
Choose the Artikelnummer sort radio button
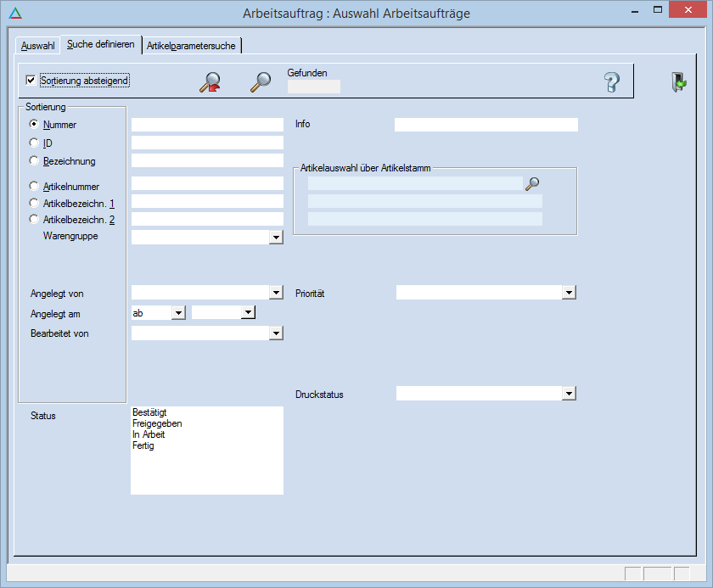34,186
